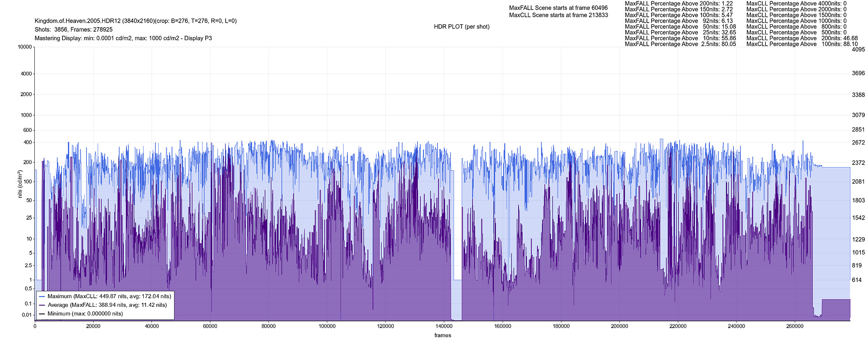Click the 260000 frame tick label
868x347 pixels.
(795, 326)
